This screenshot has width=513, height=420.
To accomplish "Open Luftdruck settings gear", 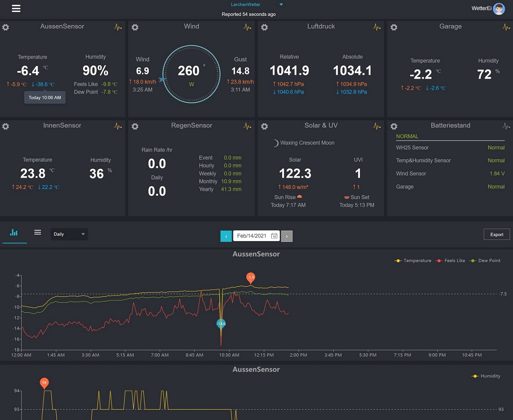I will tap(264, 27).
